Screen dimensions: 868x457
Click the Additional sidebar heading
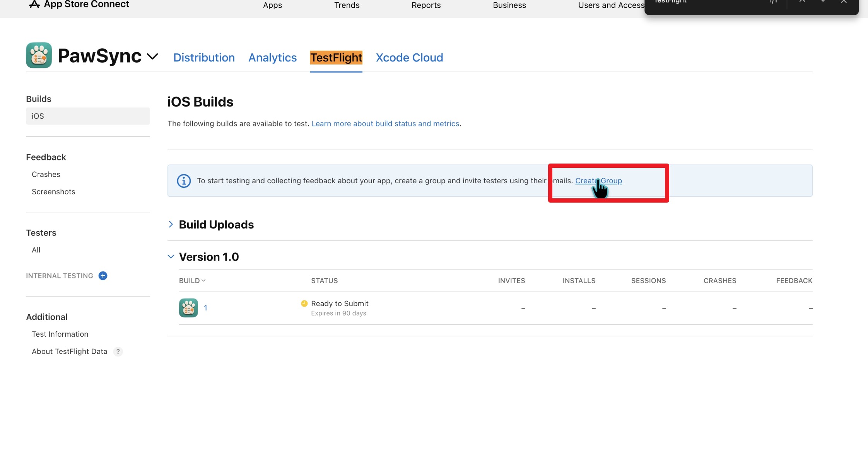(x=47, y=317)
